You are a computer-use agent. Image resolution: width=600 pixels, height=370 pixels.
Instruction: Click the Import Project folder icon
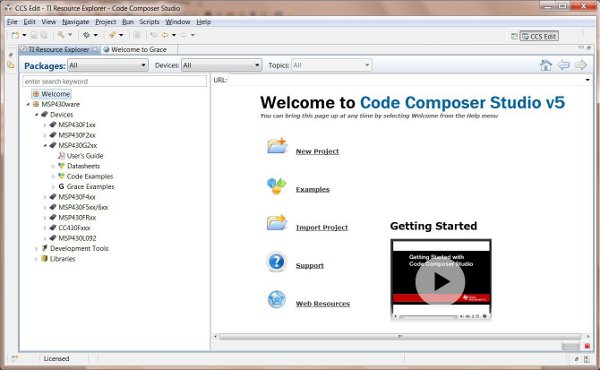277,222
